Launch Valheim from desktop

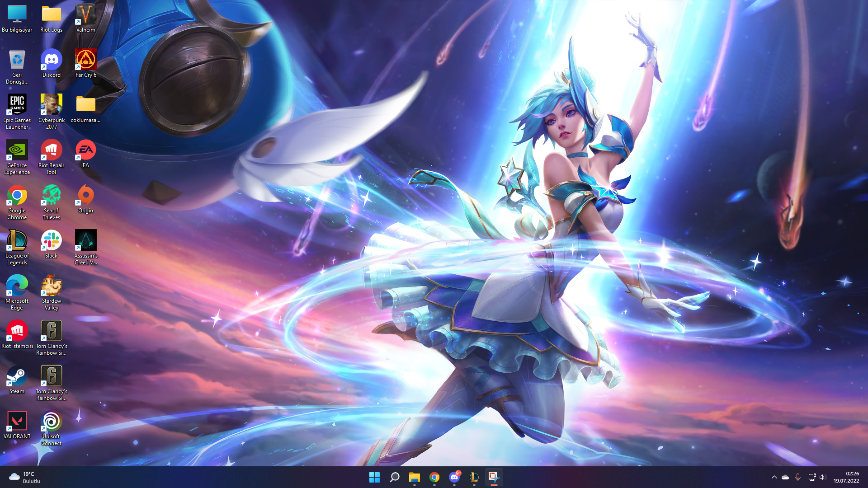(x=86, y=19)
